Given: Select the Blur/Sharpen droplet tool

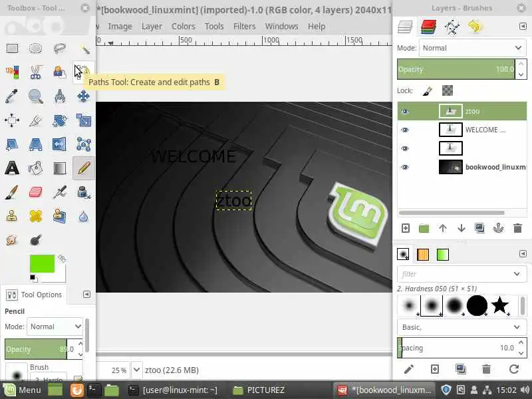Looking at the screenshot, I should (84, 216).
